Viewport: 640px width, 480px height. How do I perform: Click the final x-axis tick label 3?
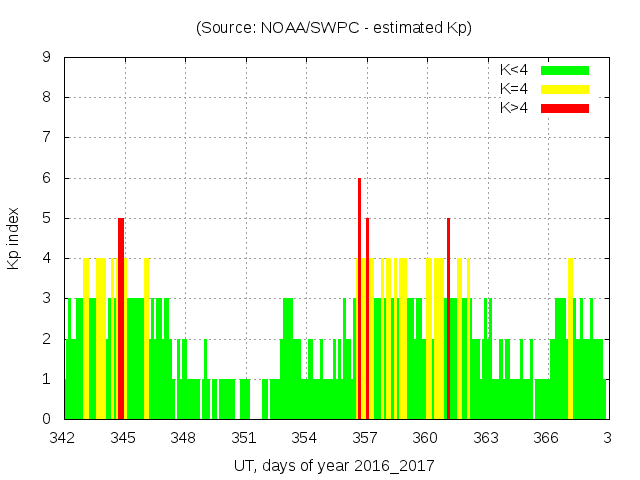pyautogui.click(x=607, y=437)
